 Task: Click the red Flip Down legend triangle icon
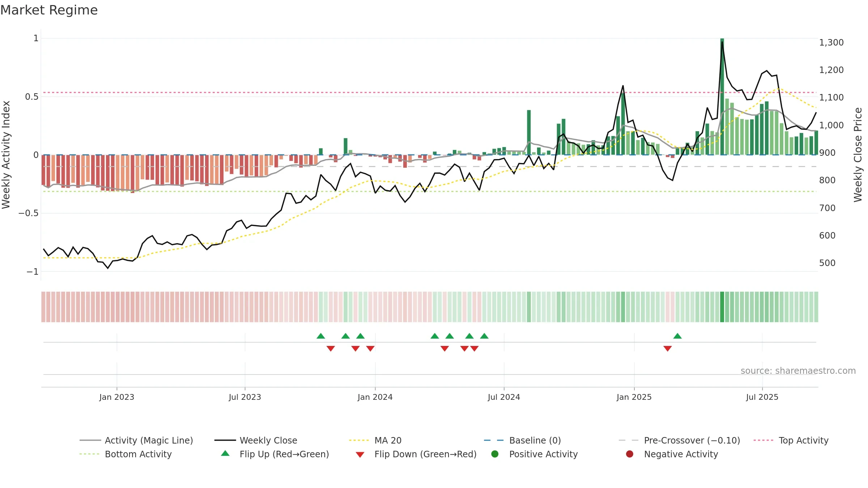click(360, 455)
